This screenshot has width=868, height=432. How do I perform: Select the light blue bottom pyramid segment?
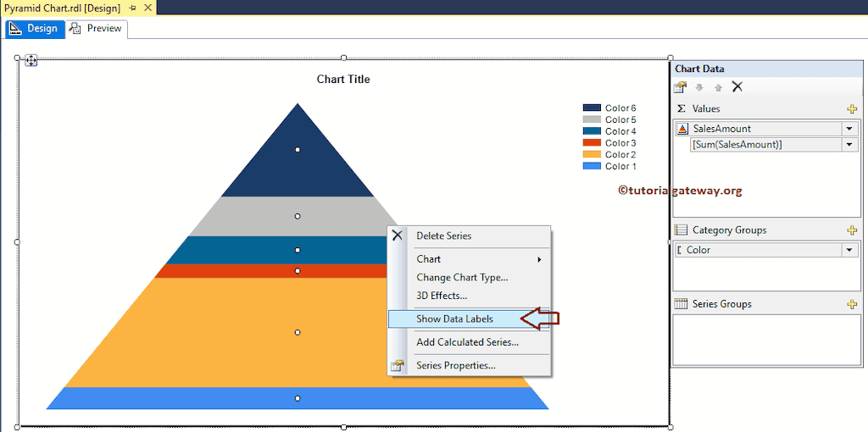point(298,398)
